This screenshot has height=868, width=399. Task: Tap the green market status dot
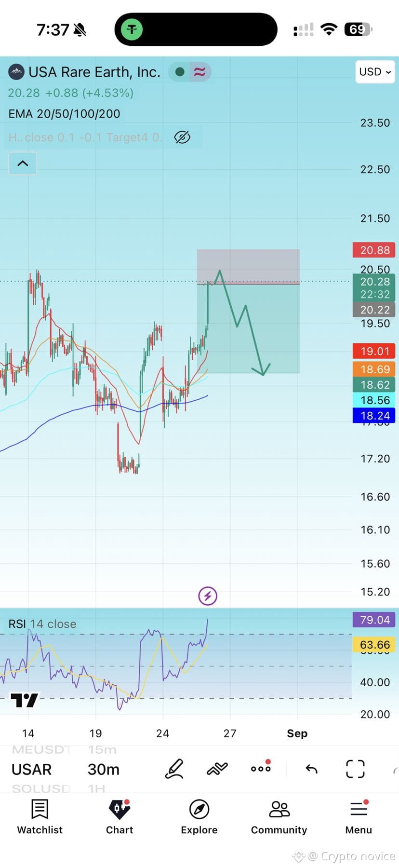coord(180,72)
